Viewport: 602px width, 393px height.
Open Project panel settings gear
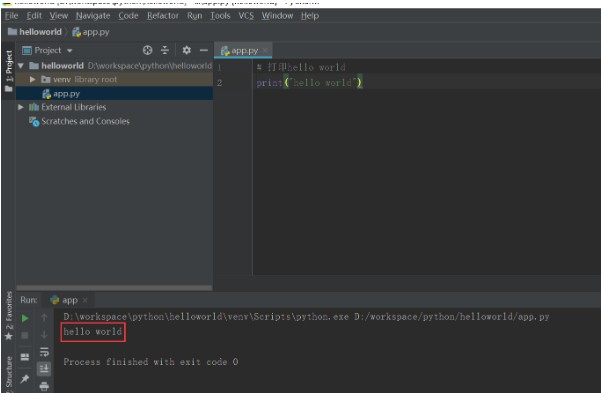pos(187,50)
